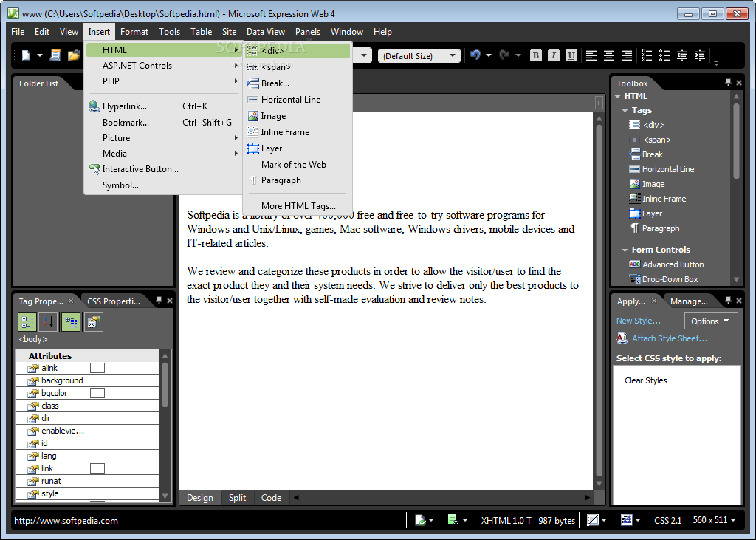Image resolution: width=756 pixels, height=540 pixels.
Task: Click the Undo arrow icon
Action: [x=475, y=55]
